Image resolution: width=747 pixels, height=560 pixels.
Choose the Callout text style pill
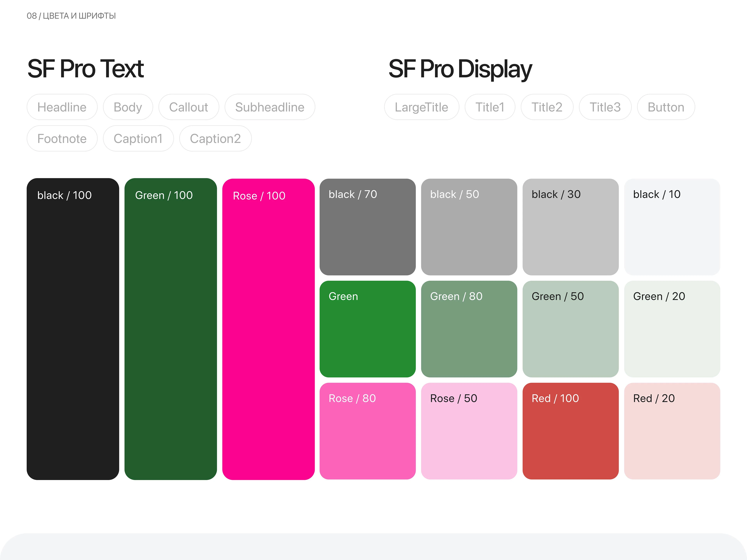[189, 107]
